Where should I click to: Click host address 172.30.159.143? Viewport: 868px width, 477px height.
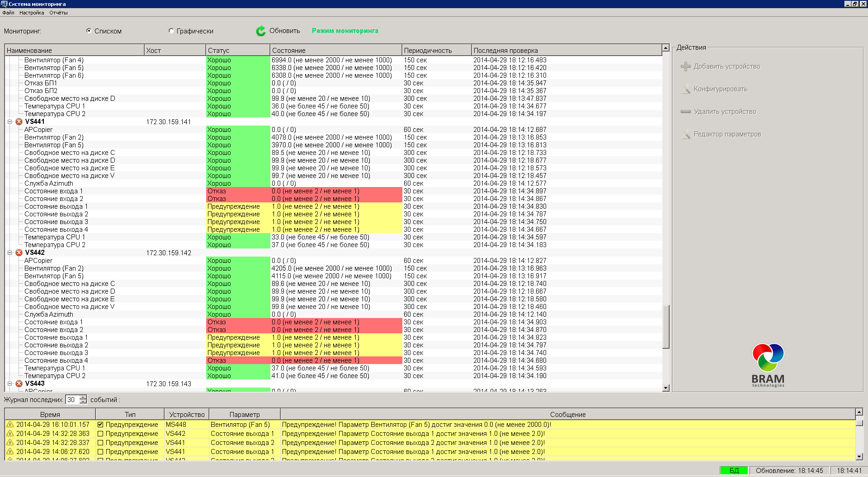[169, 384]
